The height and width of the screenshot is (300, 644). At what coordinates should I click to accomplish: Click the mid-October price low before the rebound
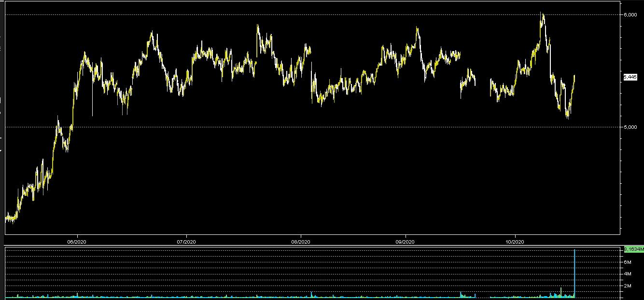pyautogui.click(x=568, y=116)
